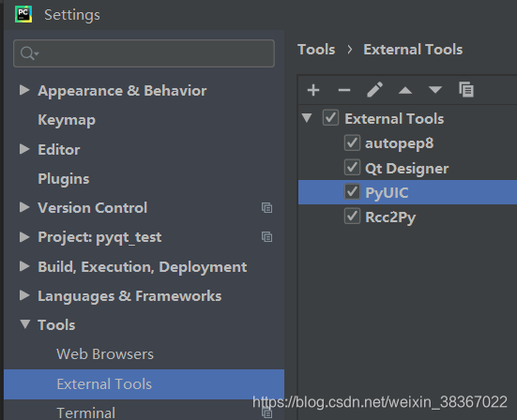Select the Tools category label
The width and height of the screenshot is (517, 420).
click(56, 324)
